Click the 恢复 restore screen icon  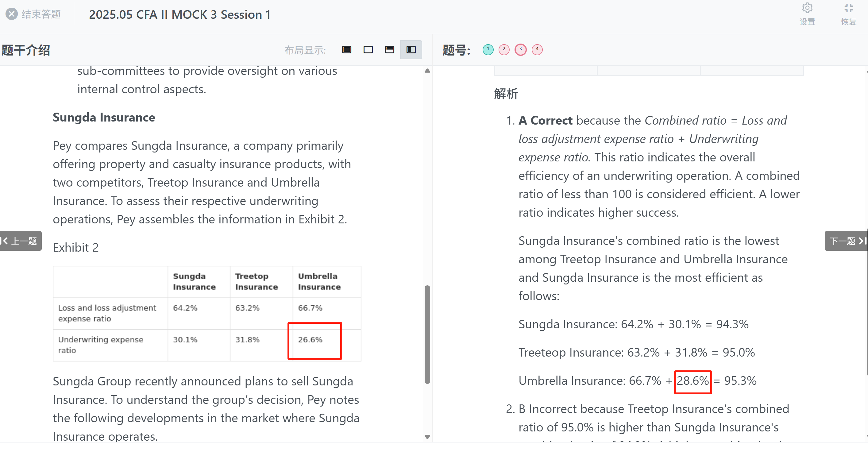click(x=848, y=8)
